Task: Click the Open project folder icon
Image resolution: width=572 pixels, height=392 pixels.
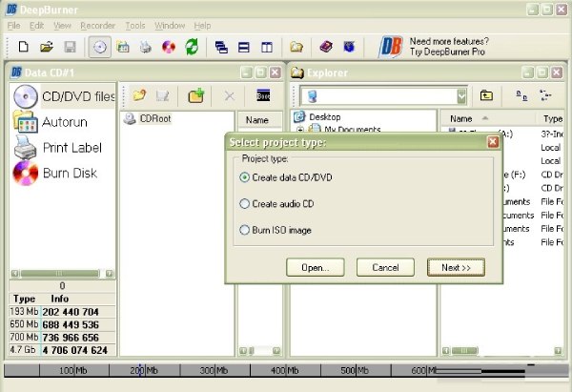Action: tap(47, 47)
